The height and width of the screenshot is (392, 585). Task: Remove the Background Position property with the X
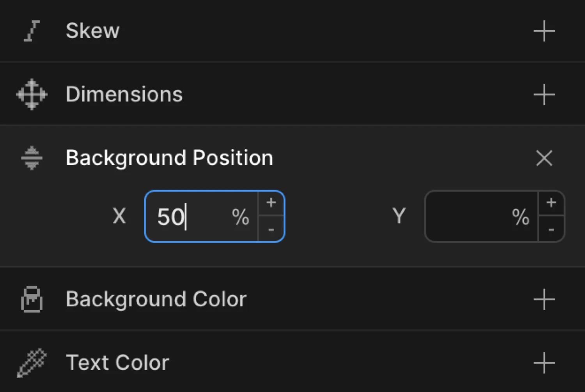pyautogui.click(x=544, y=158)
